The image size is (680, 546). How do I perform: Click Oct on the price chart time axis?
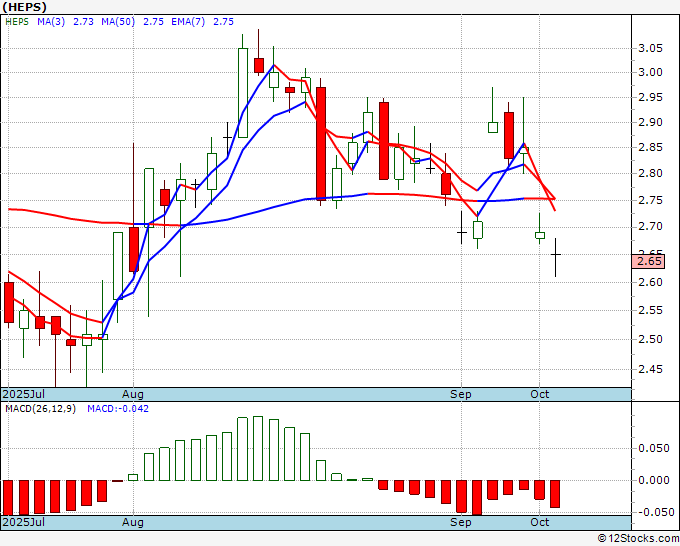click(539, 394)
